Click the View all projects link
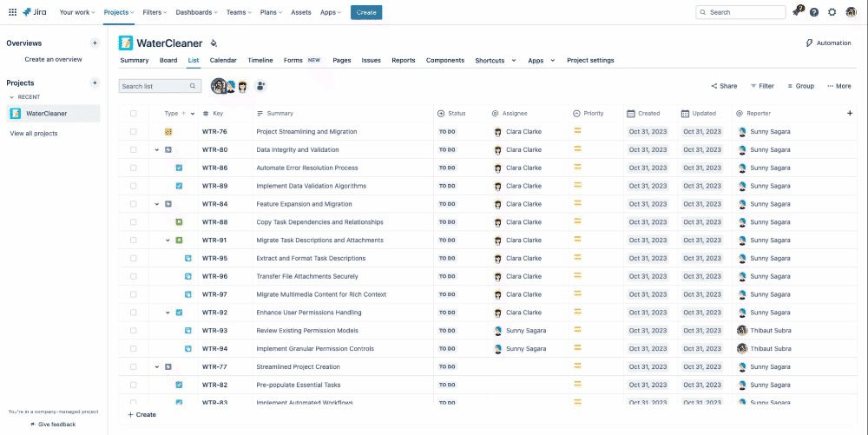Screen dimensions: 868x435 pyautogui.click(x=34, y=133)
